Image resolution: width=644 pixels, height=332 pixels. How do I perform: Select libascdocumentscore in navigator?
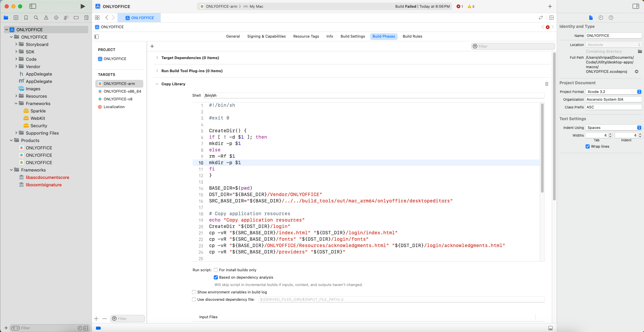(x=47, y=177)
